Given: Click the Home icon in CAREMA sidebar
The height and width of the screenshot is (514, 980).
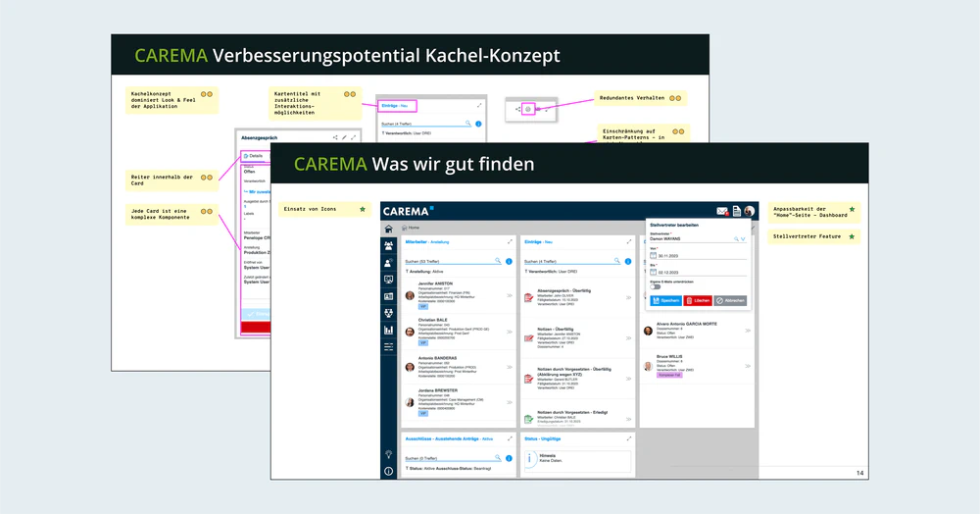Looking at the screenshot, I should (389, 228).
